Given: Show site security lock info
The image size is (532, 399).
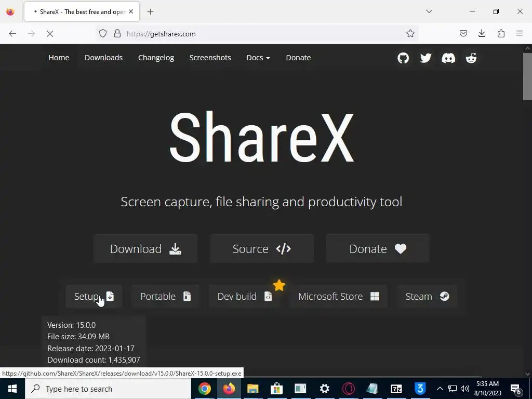Looking at the screenshot, I should click(x=117, y=34).
